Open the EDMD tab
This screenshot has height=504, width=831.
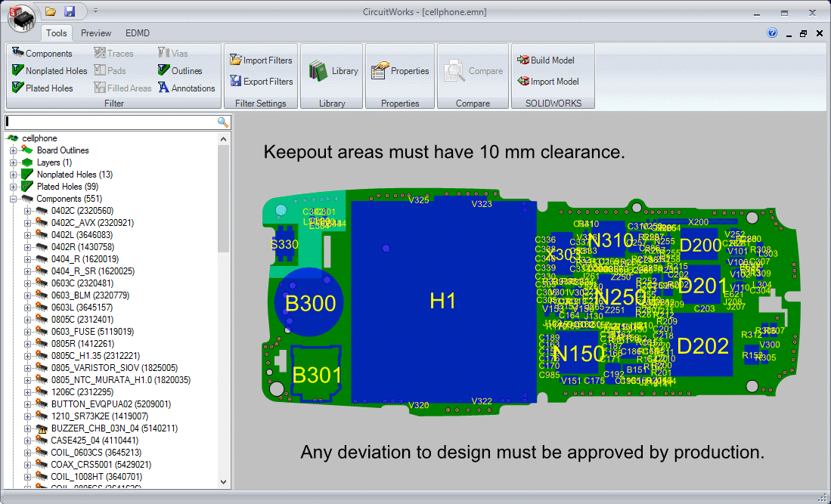tap(137, 33)
